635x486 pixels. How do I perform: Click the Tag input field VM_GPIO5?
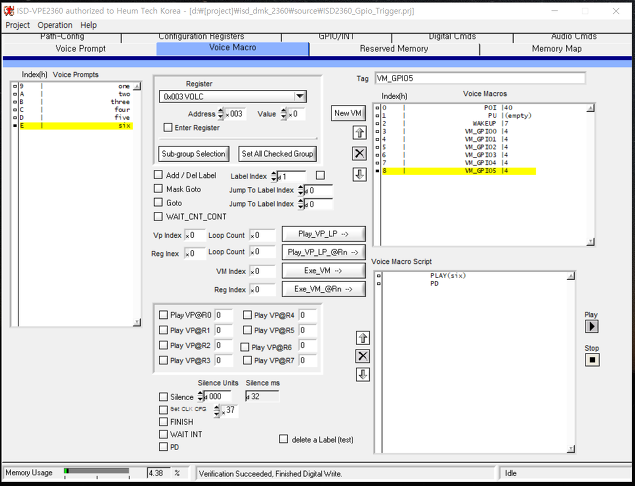pyautogui.click(x=480, y=78)
